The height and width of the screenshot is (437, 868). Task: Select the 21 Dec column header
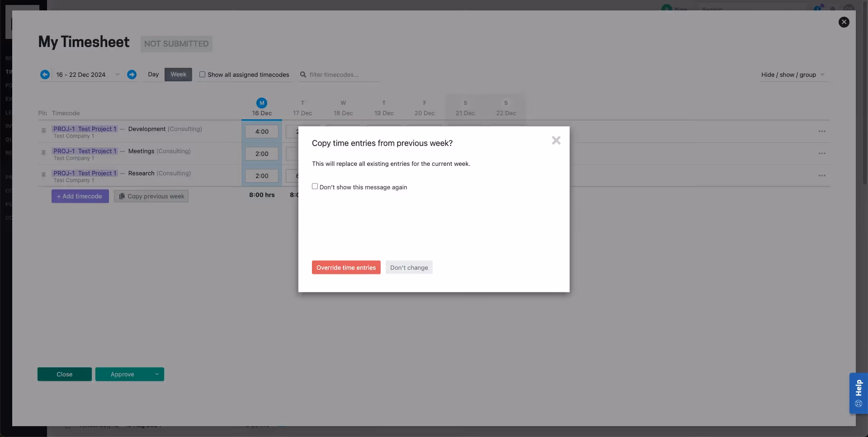coord(465,108)
